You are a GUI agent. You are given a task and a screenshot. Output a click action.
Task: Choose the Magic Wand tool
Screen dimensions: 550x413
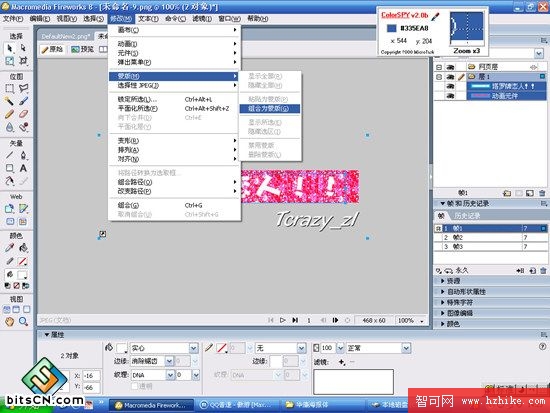pyautogui.click(x=10, y=101)
